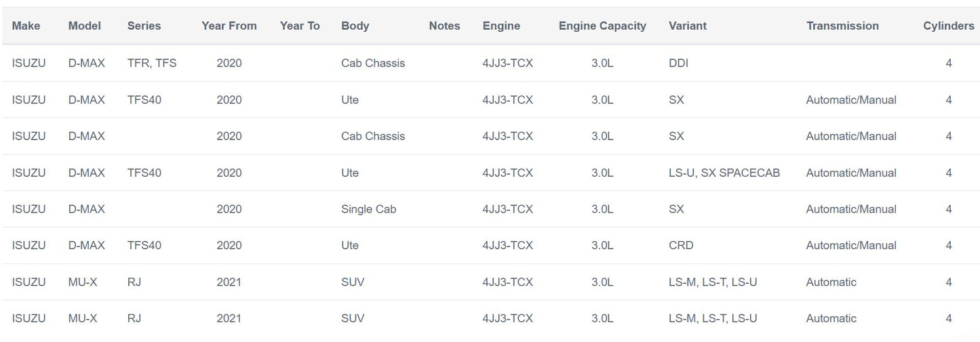The height and width of the screenshot is (342, 980).
Task: Click the Engine column header
Action: [501, 26]
